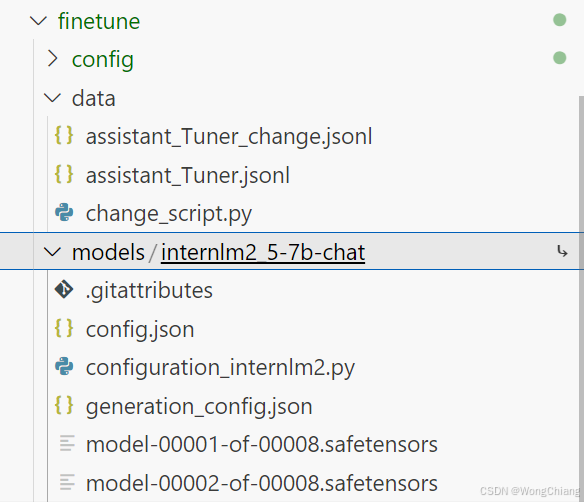Click symlink arrow icon on models row
The height and width of the screenshot is (502, 584).
pos(562,251)
